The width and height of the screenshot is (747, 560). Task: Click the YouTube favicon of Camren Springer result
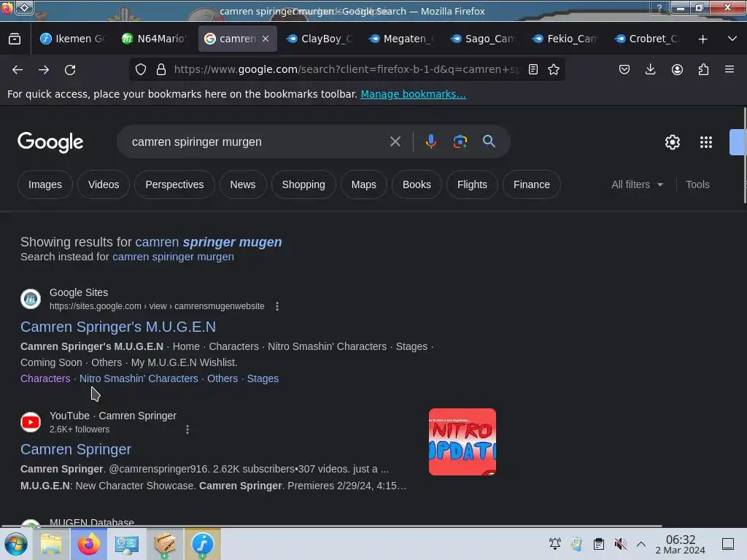pyautogui.click(x=31, y=422)
